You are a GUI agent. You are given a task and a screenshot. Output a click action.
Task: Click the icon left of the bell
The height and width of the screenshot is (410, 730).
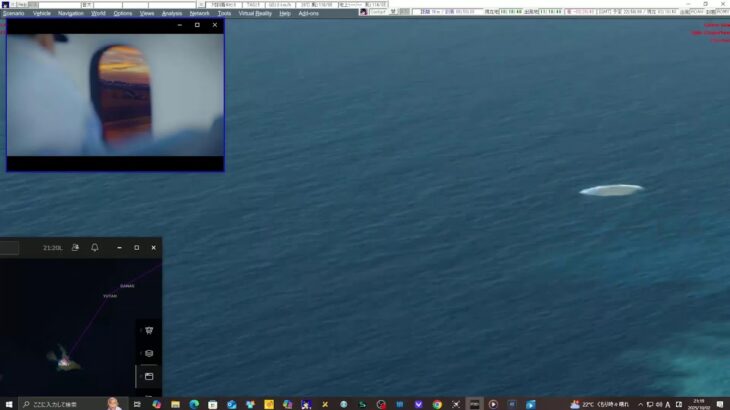76,247
